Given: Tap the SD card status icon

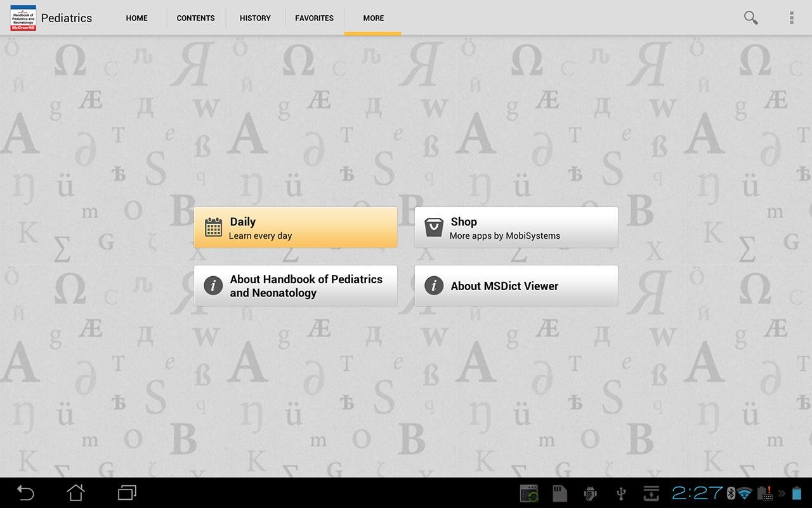Looking at the screenshot, I should pyautogui.click(x=560, y=493).
